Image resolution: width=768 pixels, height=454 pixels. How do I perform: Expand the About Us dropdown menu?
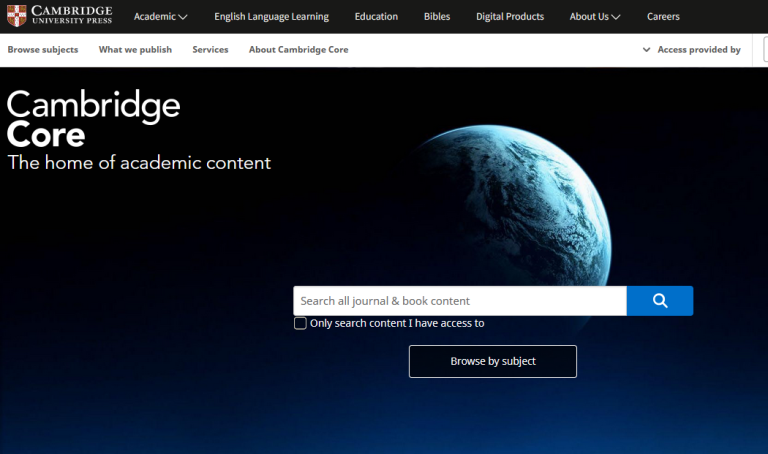point(595,17)
